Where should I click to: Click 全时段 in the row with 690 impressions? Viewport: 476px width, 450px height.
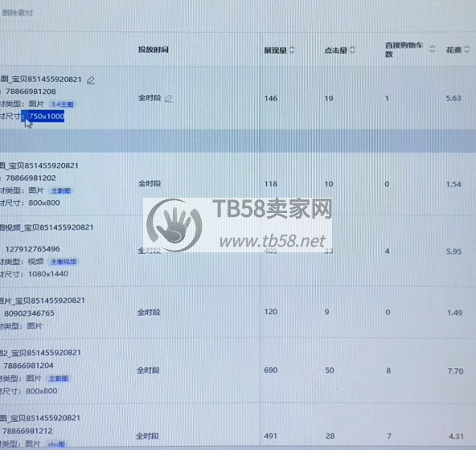[148, 370]
